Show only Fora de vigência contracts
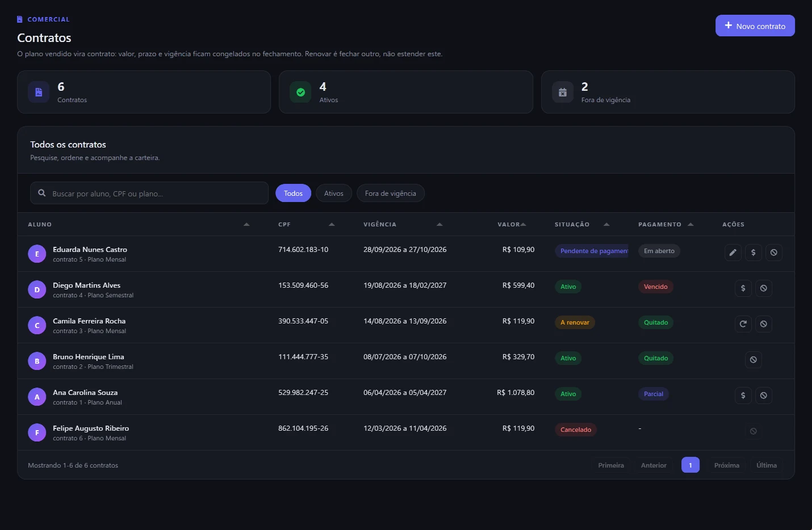The width and height of the screenshot is (812, 530). point(391,193)
